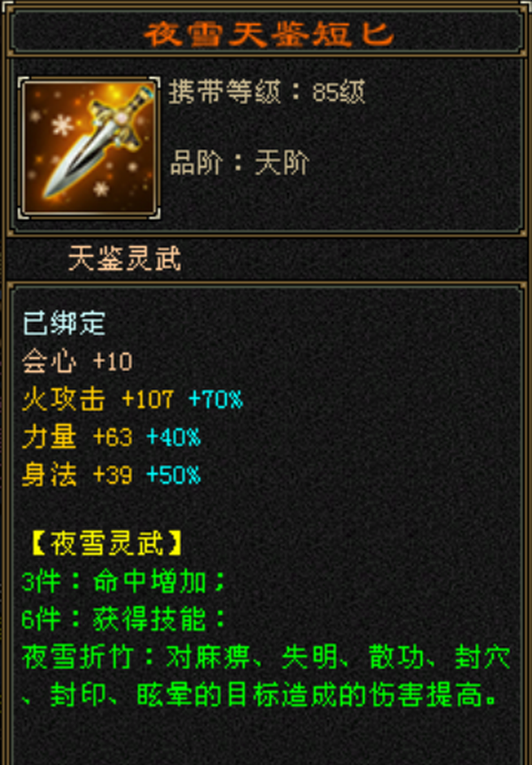Click the 品阶：天阶 label

pos(239,162)
